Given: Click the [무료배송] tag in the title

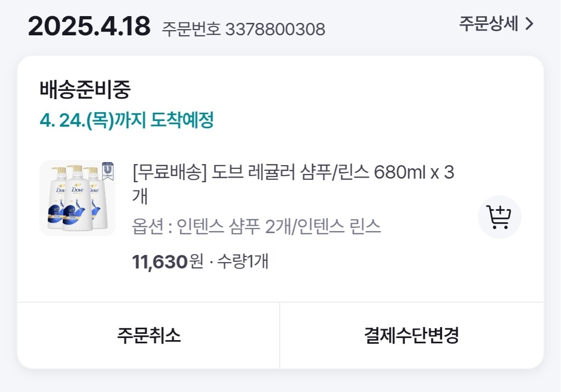Looking at the screenshot, I should pos(170,172).
